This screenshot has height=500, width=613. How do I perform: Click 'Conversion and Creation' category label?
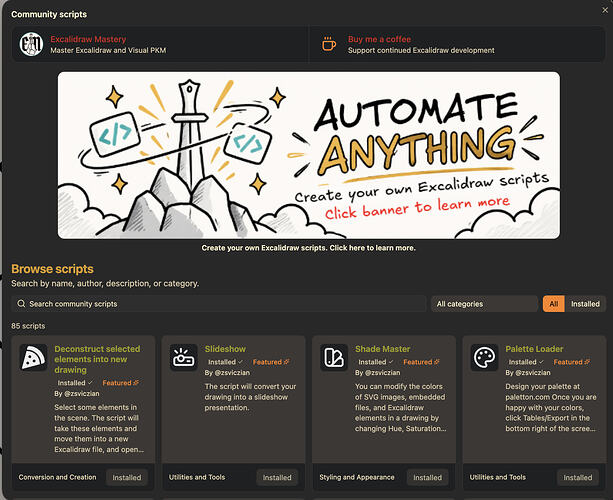[57, 477]
